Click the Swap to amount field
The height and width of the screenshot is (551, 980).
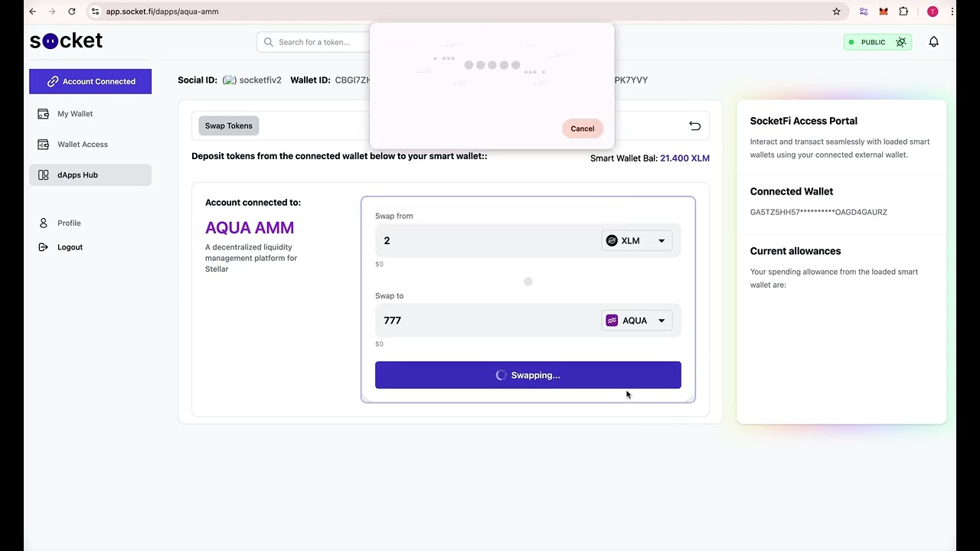487,321
